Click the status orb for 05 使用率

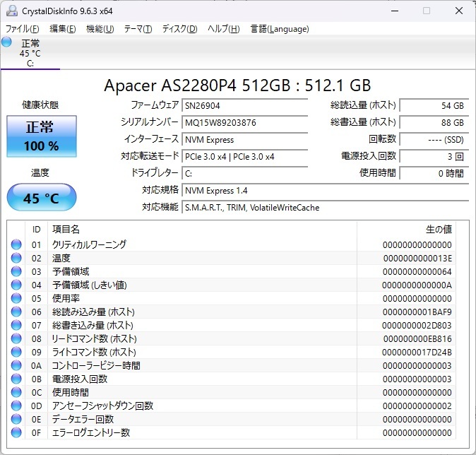(16, 298)
